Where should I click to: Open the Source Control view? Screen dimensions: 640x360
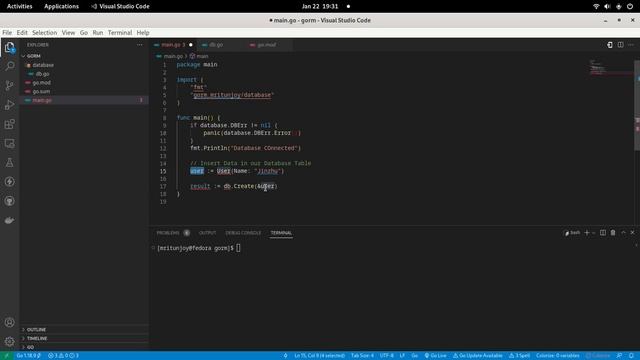(9, 85)
